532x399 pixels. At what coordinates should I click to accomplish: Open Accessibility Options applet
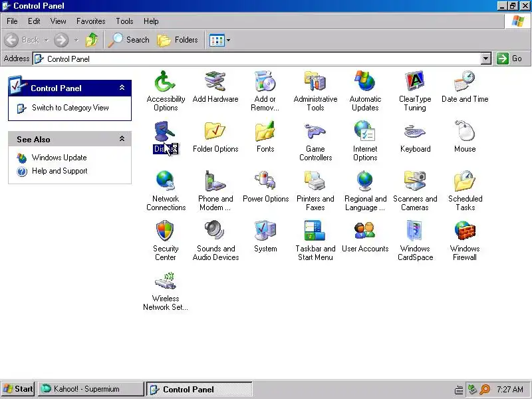[165, 82]
